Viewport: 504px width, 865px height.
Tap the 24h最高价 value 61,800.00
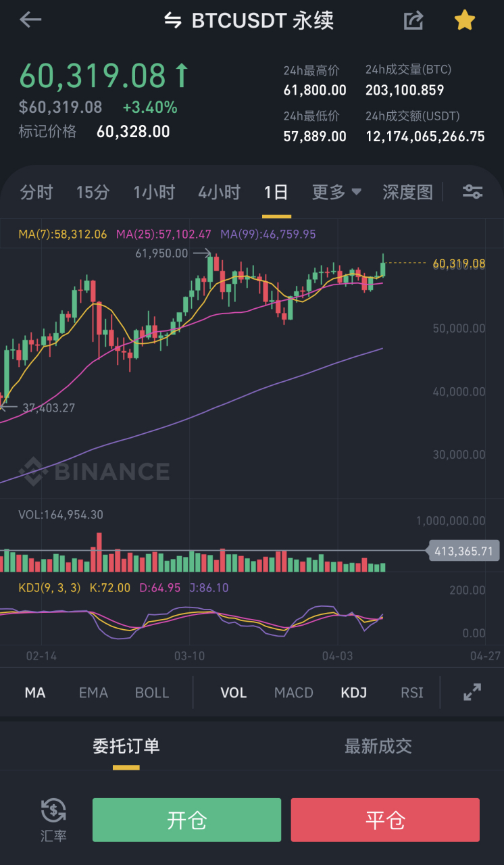(x=315, y=90)
